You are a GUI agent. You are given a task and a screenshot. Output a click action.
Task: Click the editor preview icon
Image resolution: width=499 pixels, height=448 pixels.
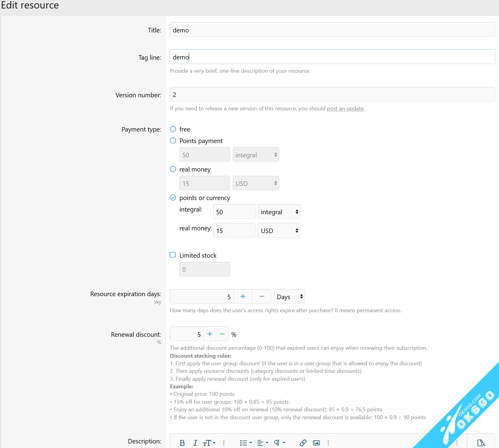click(481, 443)
